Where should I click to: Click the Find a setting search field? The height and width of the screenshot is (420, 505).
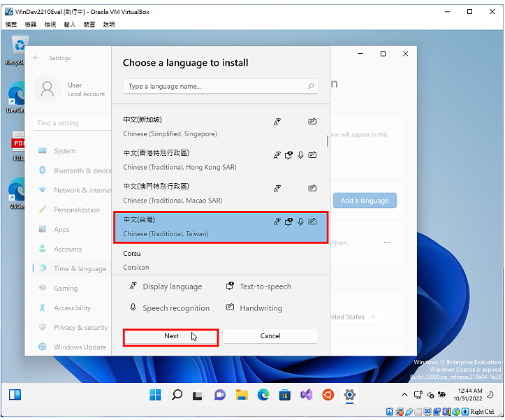(x=72, y=123)
